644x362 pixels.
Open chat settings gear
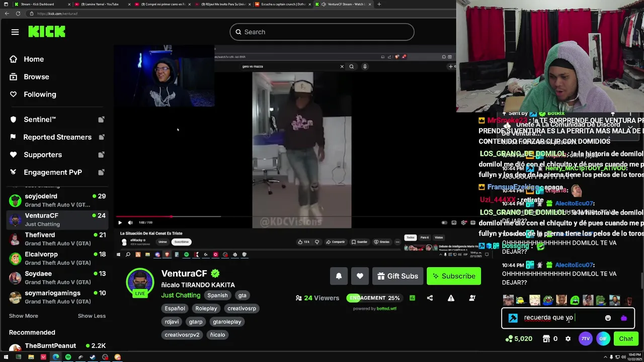click(x=568, y=339)
